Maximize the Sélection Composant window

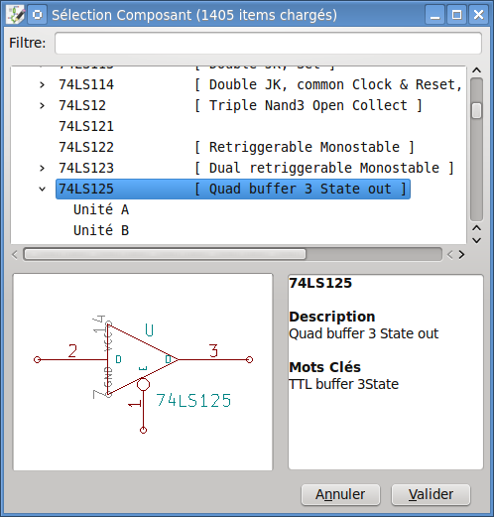tap(456, 15)
